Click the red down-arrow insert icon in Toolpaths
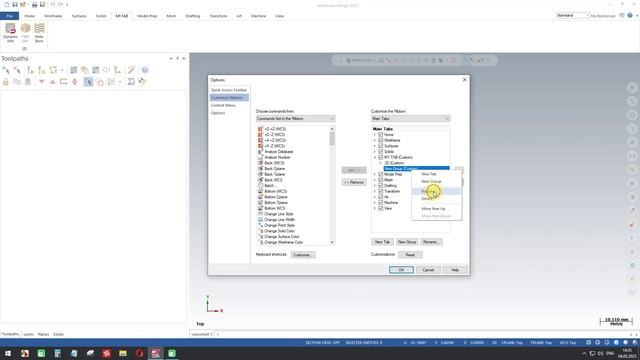Screen dimensions: 640x360 [42, 82]
